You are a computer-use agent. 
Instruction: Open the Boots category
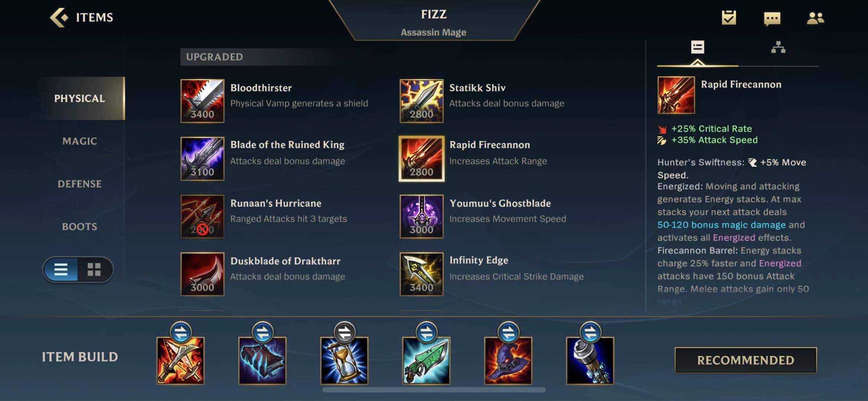pos(79,226)
